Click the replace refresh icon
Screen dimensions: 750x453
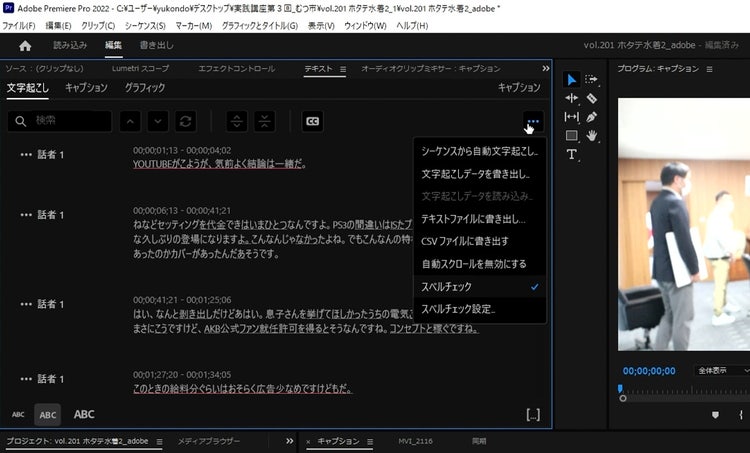click(x=186, y=121)
